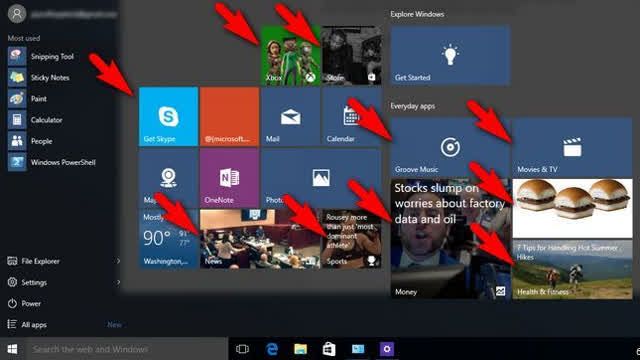Click the Windows Start button
The height and width of the screenshot is (360, 640).
tap(12, 349)
